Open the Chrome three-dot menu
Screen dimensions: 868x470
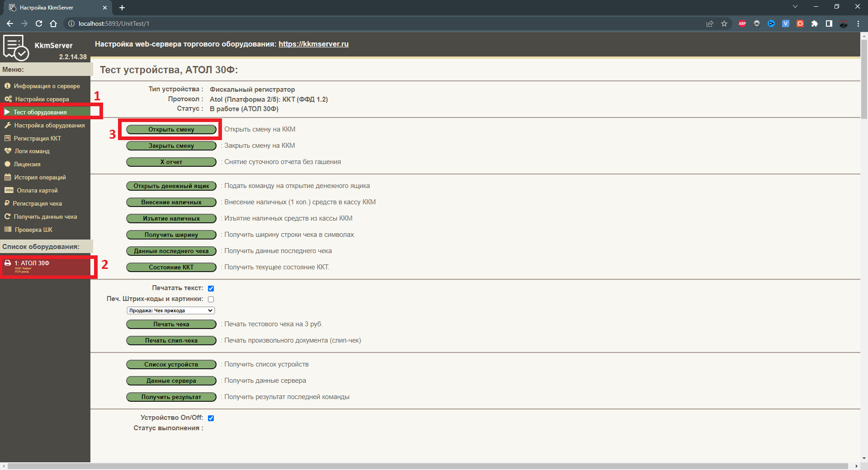coord(858,23)
